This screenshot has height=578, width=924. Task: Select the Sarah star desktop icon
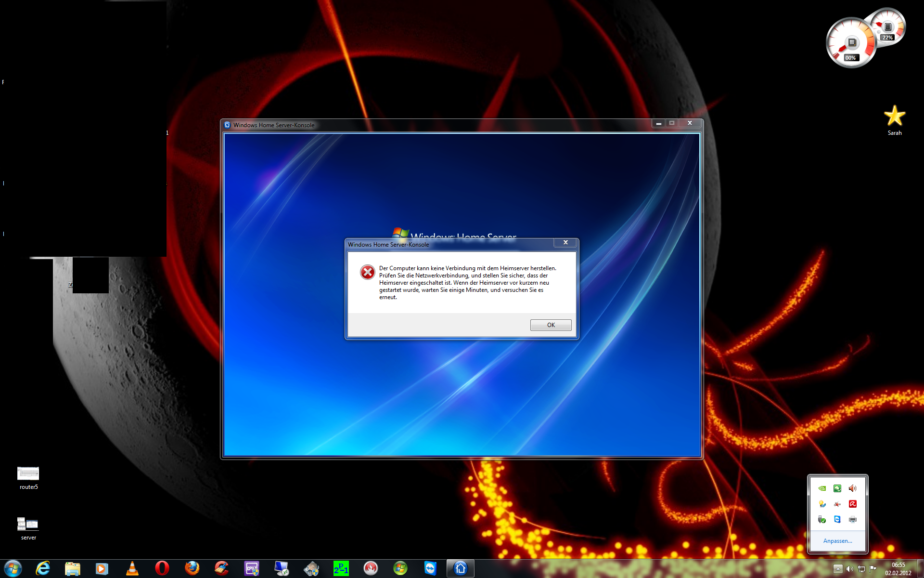[895, 120]
